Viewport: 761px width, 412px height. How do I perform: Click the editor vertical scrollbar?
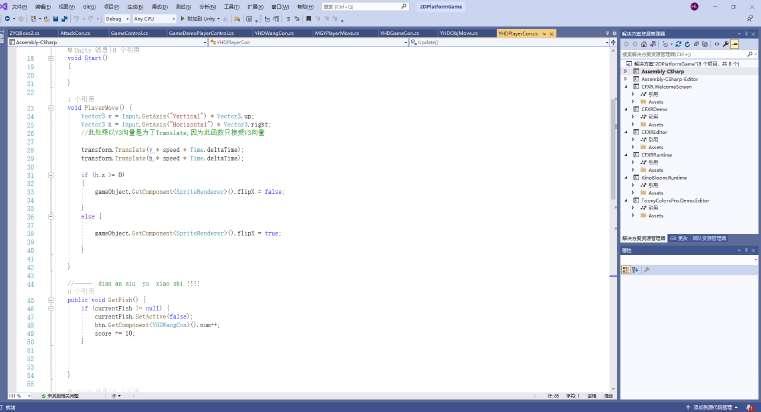[x=613, y=218]
